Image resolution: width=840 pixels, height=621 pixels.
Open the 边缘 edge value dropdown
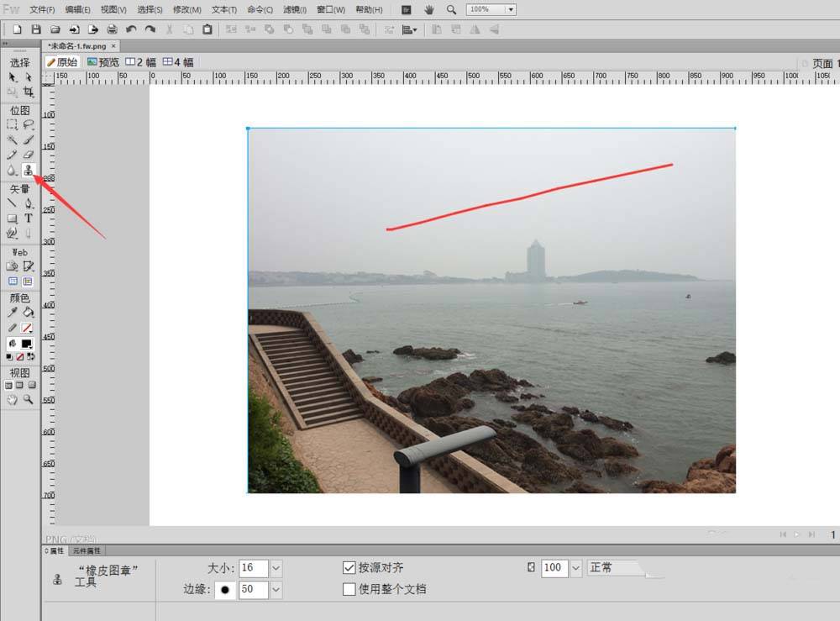pos(276,590)
